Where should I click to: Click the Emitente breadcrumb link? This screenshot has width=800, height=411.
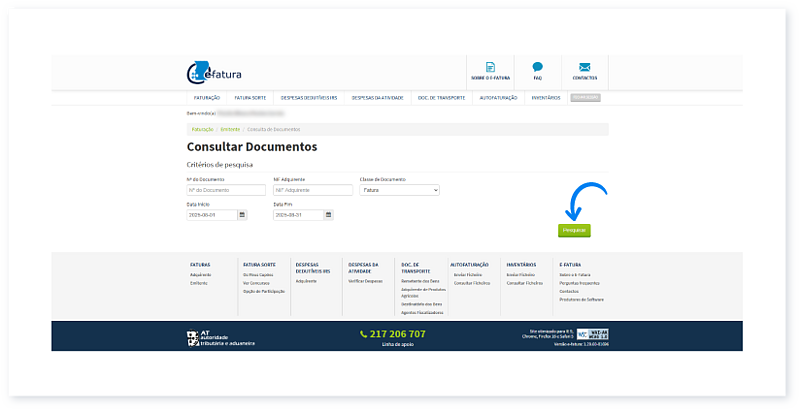point(230,129)
